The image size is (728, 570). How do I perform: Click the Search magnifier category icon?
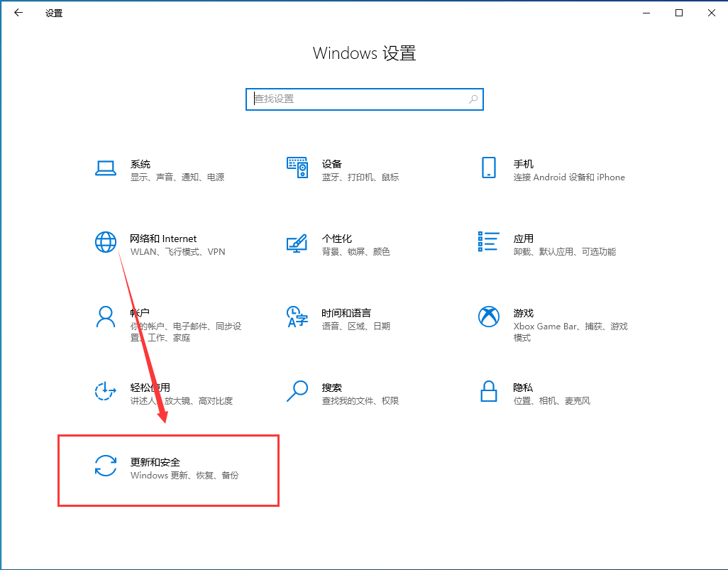click(x=297, y=391)
